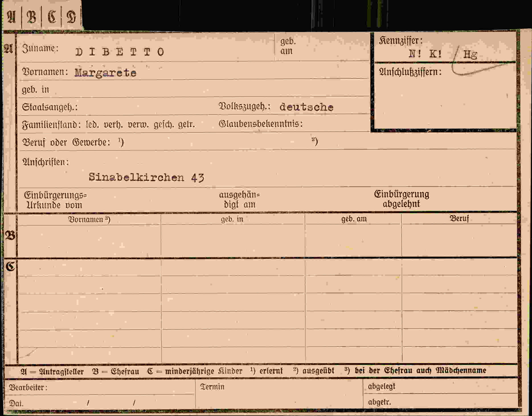Click the 'Dat.' label
This screenshot has width=532, height=416.
tap(16, 403)
